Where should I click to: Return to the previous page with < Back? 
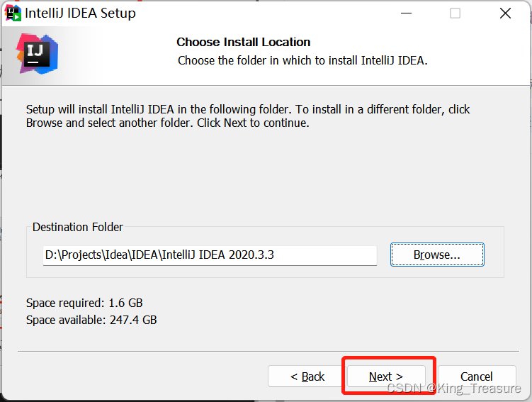point(307,376)
